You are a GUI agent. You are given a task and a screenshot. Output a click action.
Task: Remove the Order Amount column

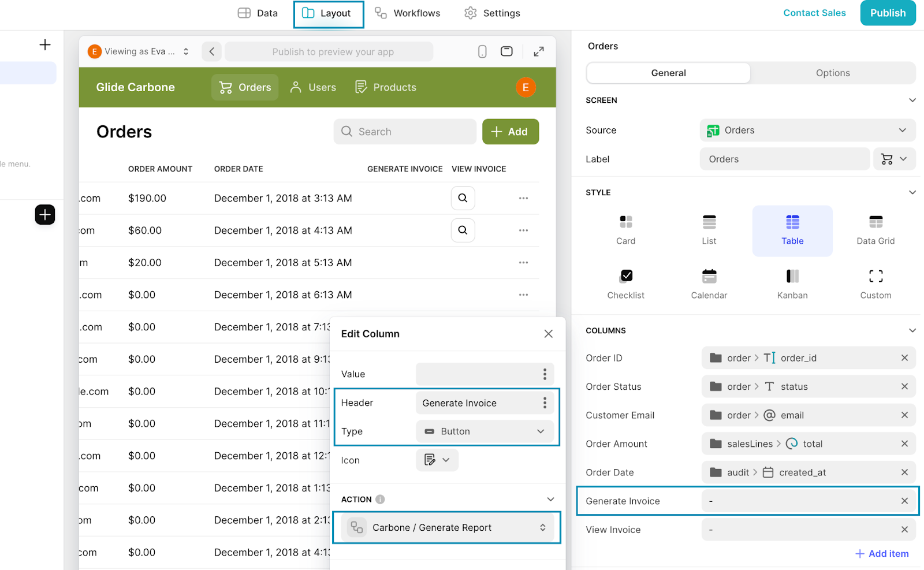click(904, 444)
